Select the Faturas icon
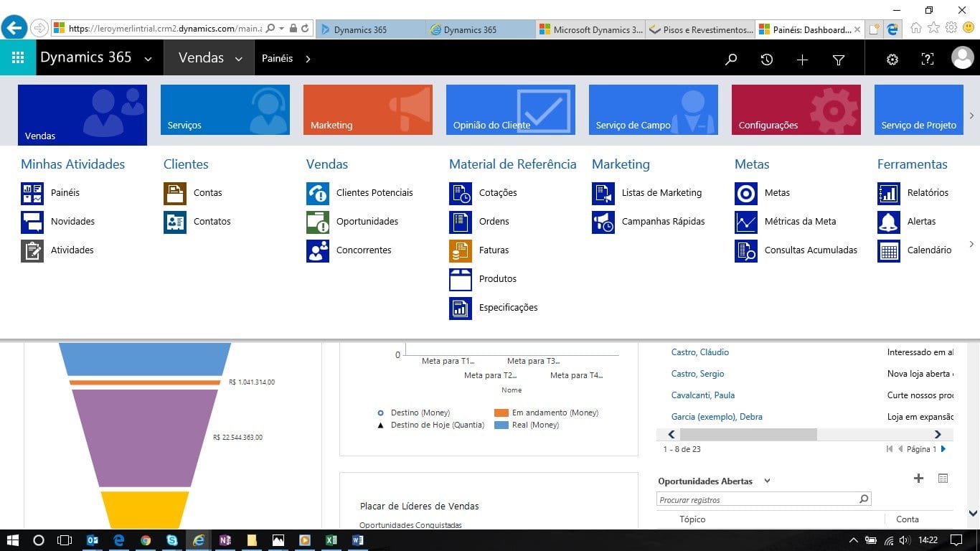Screen dimensions: 980x551 [461, 250]
